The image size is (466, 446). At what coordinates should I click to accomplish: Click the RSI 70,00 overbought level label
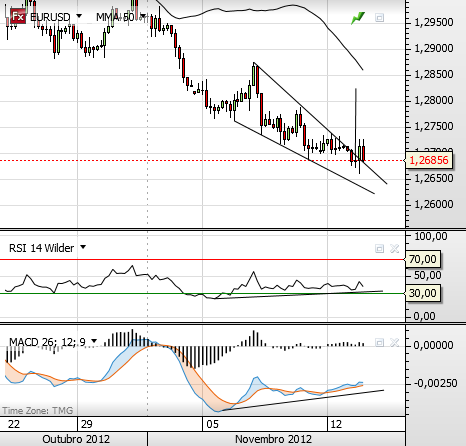coord(423,259)
